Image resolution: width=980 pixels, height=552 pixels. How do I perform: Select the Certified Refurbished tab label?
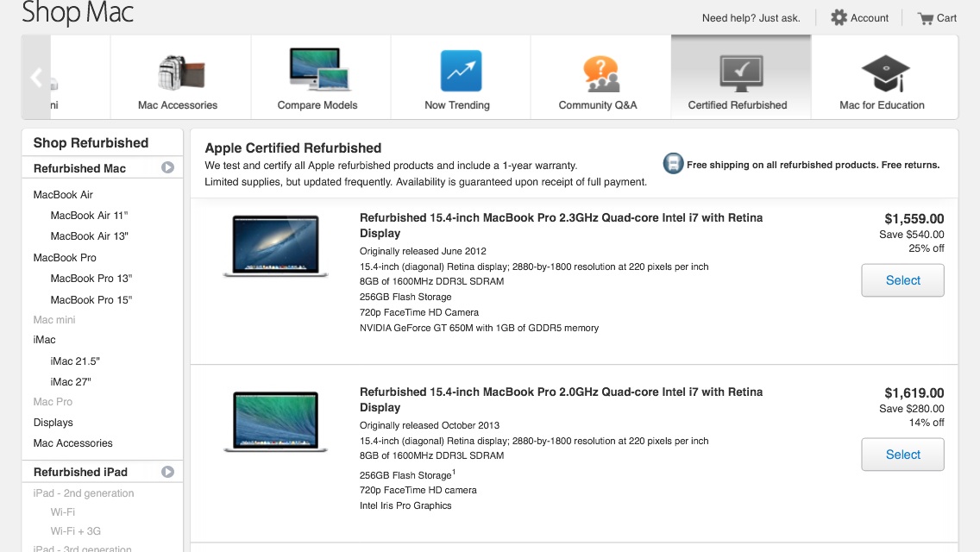pyautogui.click(x=738, y=105)
